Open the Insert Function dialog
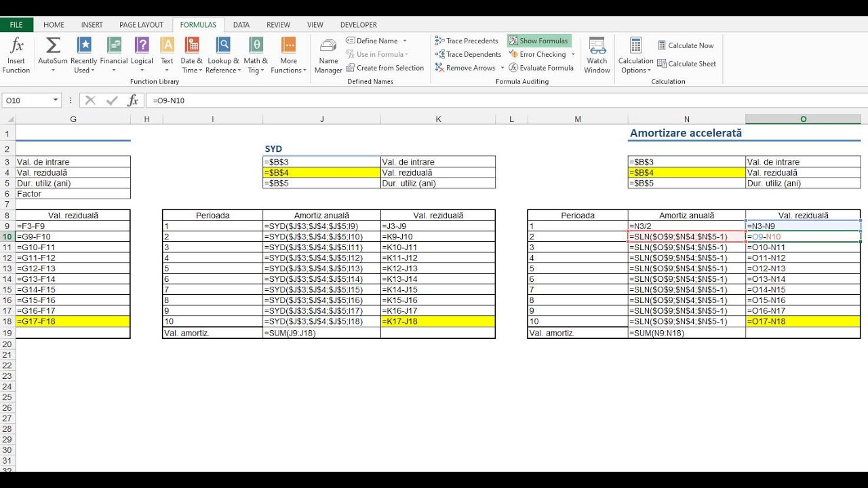This screenshot has height=488, width=868. 16,56
